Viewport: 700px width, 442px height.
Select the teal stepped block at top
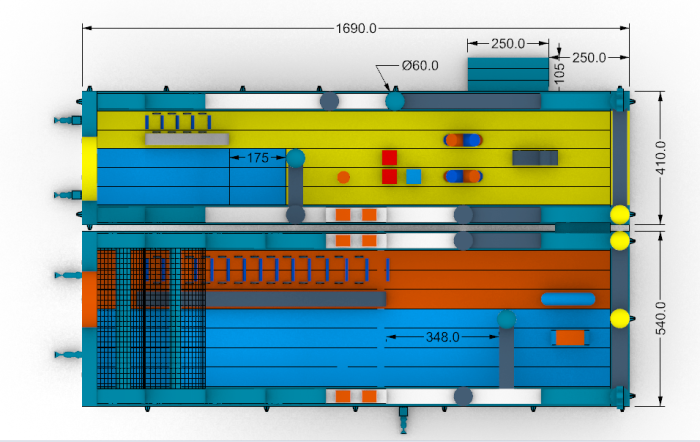(x=508, y=74)
